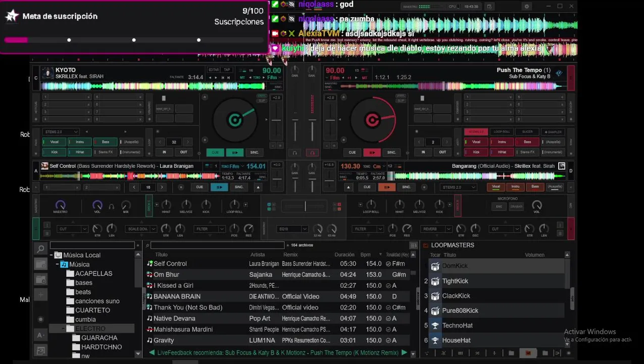The height and width of the screenshot is (364, 644).
Task: Trigger the HouseHat sample
Action: (x=435, y=340)
